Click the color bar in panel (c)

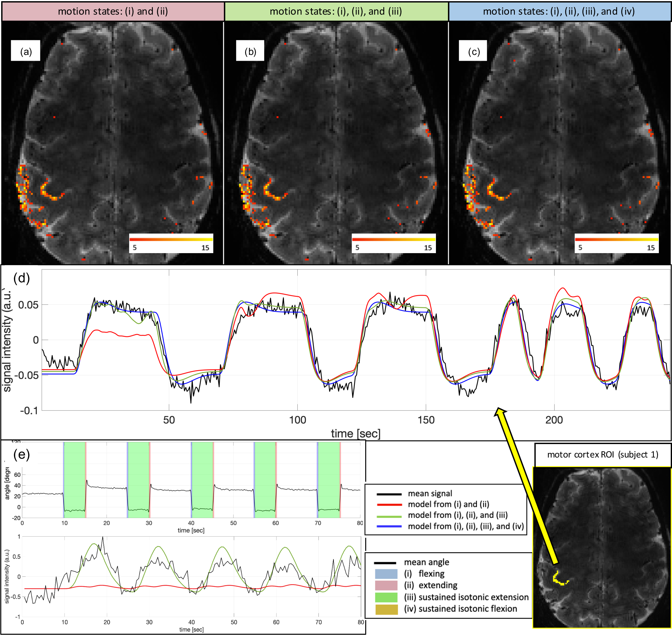point(616,239)
